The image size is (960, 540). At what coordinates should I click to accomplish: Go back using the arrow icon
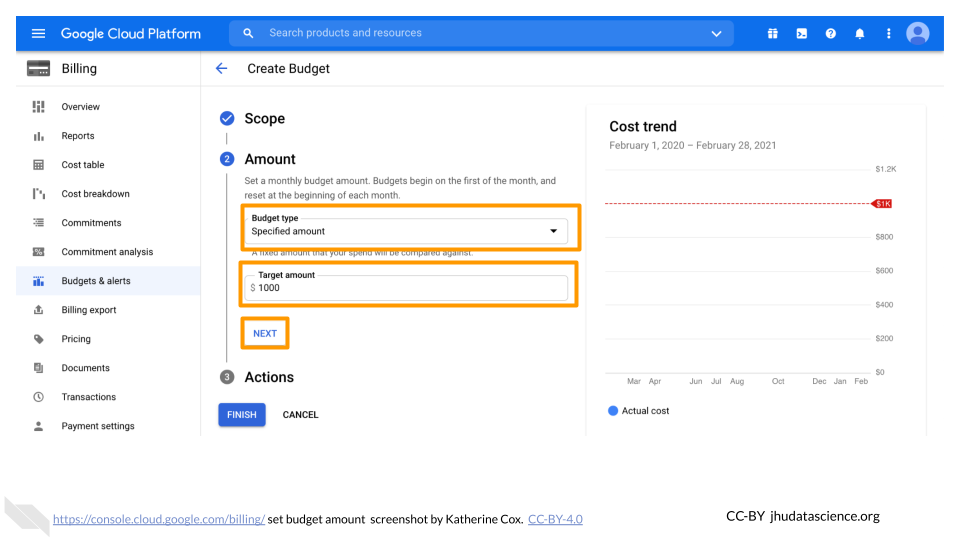(x=222, y=69)
